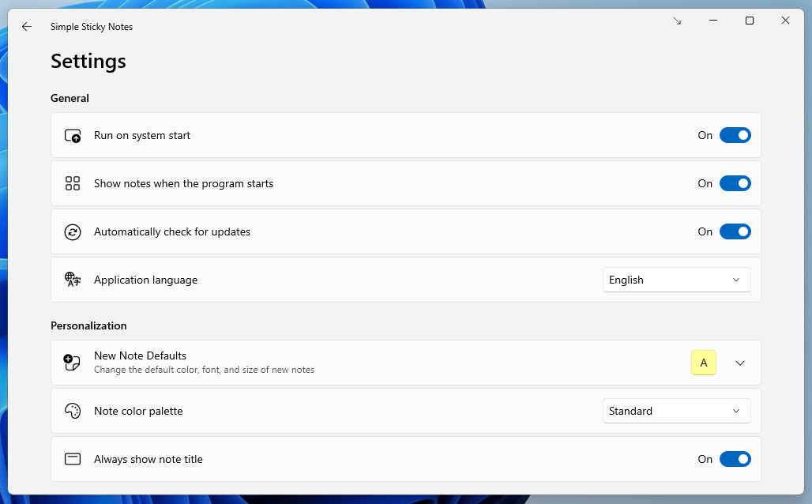
Task: Click the back arrow icon
Action: [x=27, y=27]
